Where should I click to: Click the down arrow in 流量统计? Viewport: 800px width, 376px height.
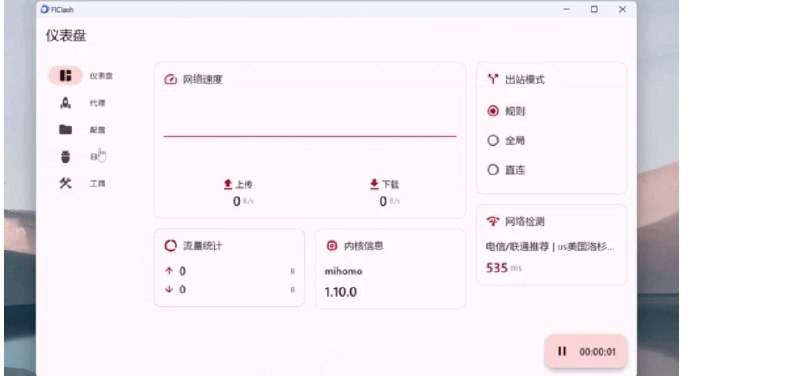[x=169, y=289]
